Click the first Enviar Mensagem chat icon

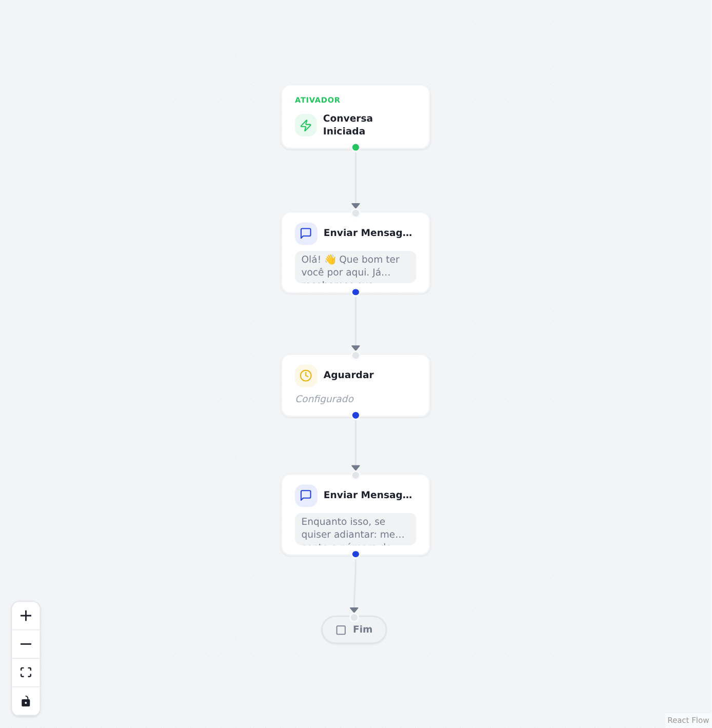click(x=306, y=233)
